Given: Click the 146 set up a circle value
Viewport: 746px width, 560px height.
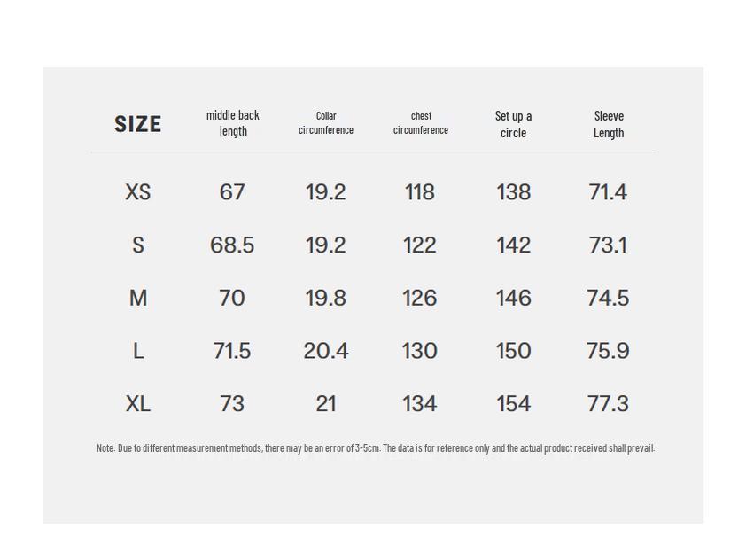Looking at the screenshot, I should [x=514, y=299].
